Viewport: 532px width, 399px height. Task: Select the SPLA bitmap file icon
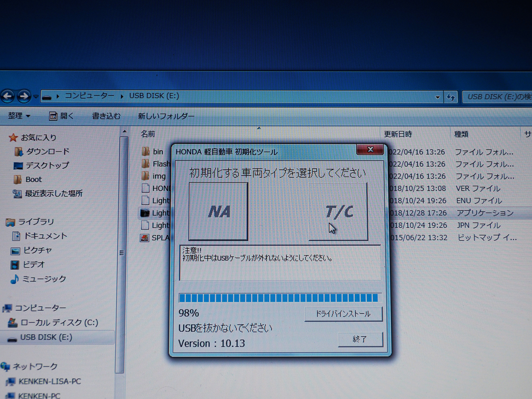(145, 238)
